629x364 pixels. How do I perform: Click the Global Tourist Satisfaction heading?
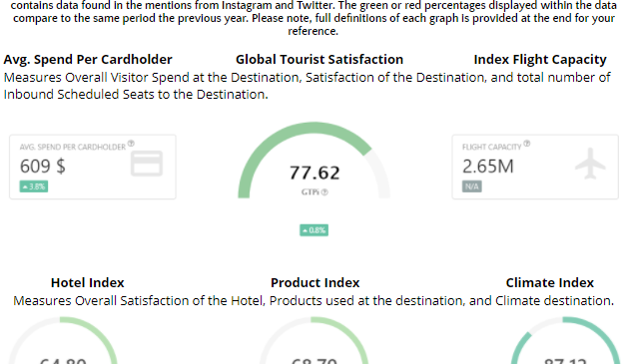tap(319, 59)
